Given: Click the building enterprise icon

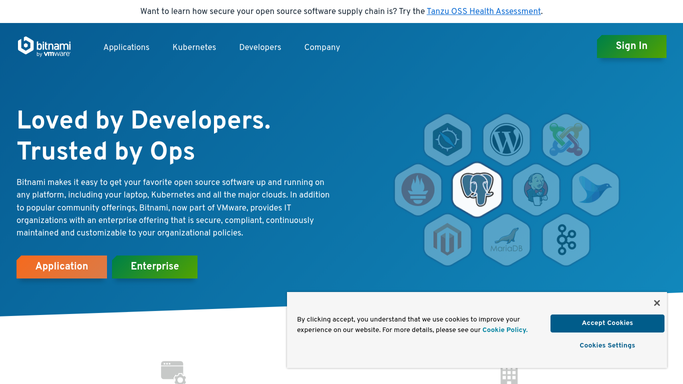Looking at the screenshot, I should [x=509, y=376].
